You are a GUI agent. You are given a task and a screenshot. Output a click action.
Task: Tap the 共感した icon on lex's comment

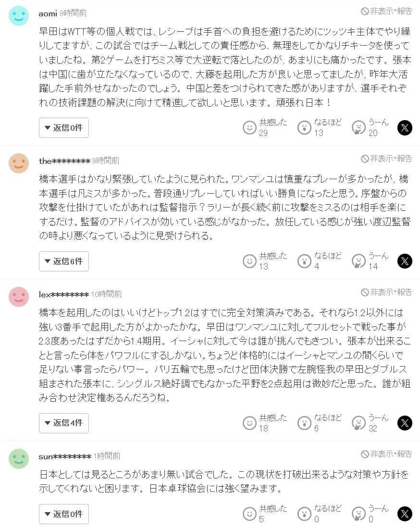click(x=249, y=422)
